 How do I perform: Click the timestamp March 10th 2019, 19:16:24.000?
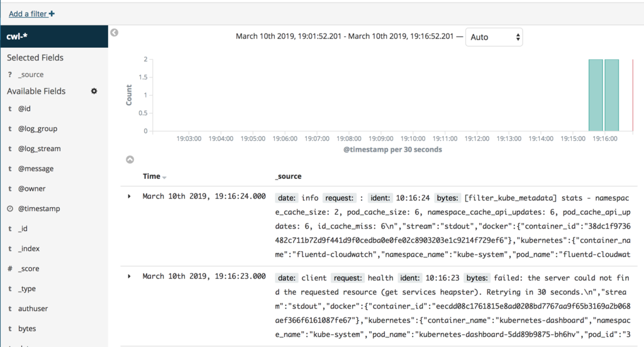click(204, 196)
